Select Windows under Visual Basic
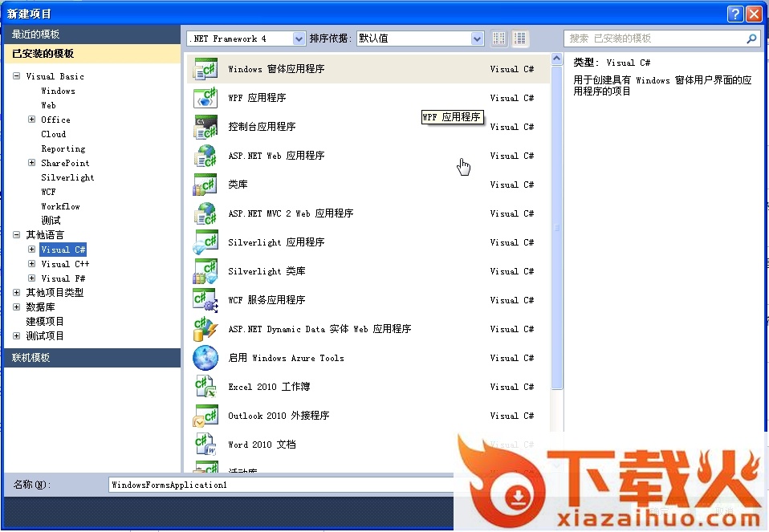 (58, 91)
